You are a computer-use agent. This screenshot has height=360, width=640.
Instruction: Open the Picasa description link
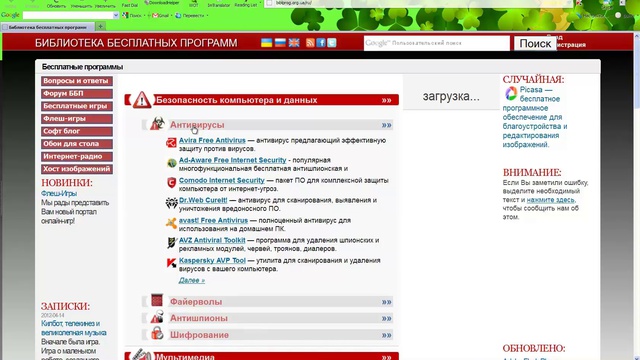tap(535, 117)
